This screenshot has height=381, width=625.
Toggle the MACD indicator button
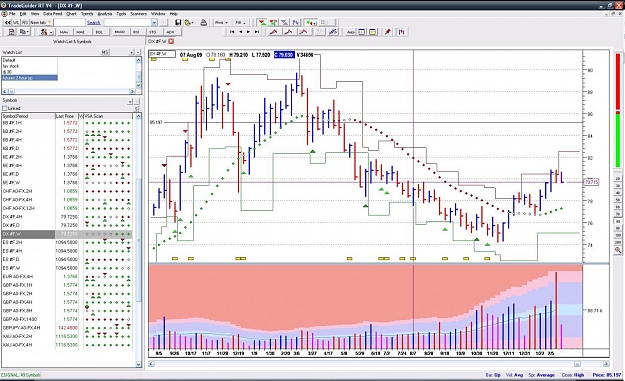[x=120, y=32]
